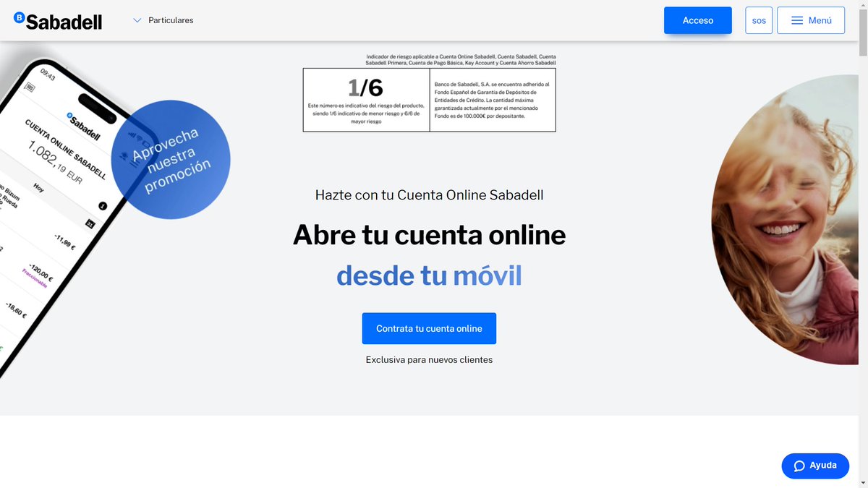Viewport: 868px width, 488px height.
Task: Click the Aprovecha nuestra promoción circle
Action: (x=171, y=159)
